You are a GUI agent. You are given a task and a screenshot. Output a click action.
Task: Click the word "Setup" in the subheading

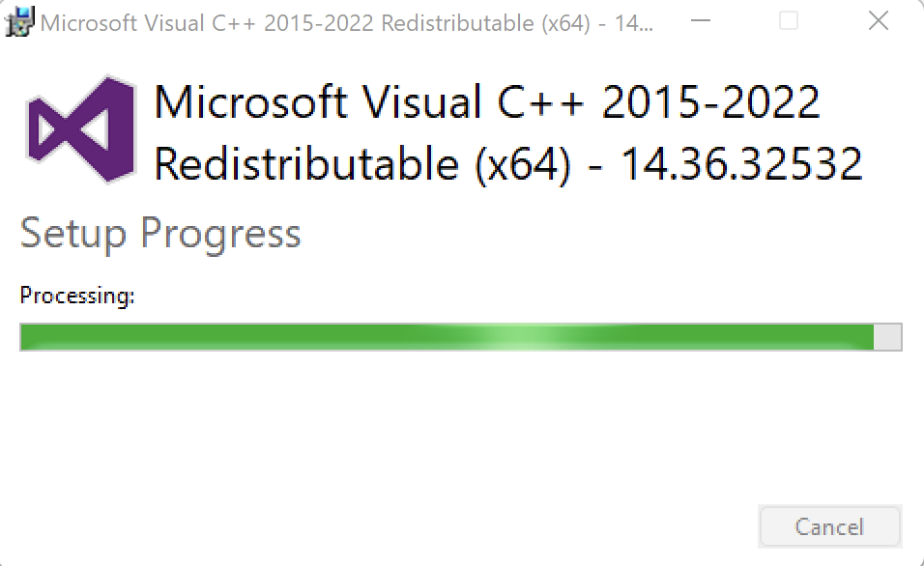pyautogui.click(x=73, y=234)
